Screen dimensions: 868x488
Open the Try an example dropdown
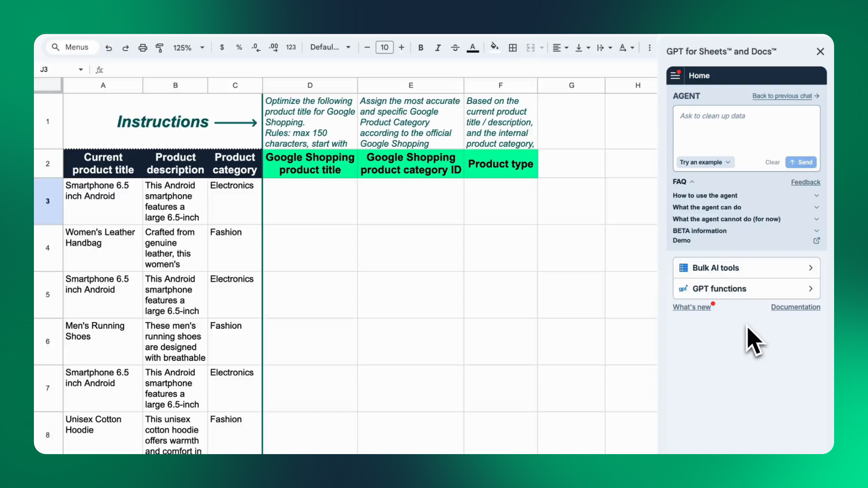click(704, 162)
